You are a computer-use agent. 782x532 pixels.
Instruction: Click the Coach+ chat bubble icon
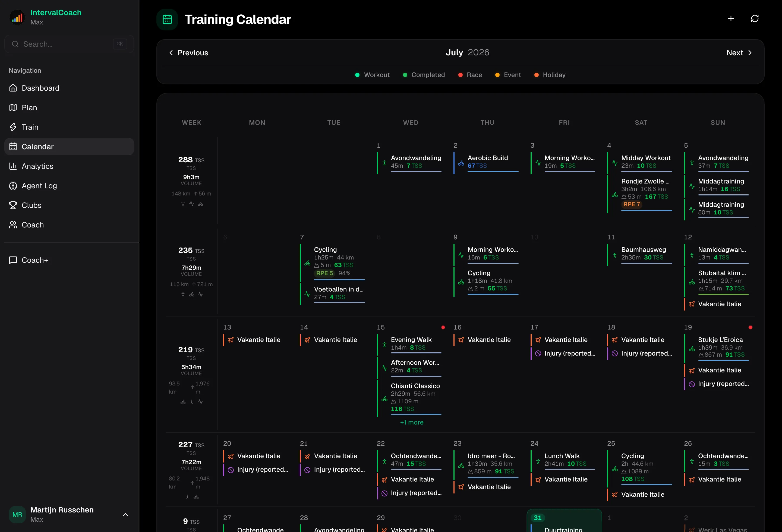13,260
